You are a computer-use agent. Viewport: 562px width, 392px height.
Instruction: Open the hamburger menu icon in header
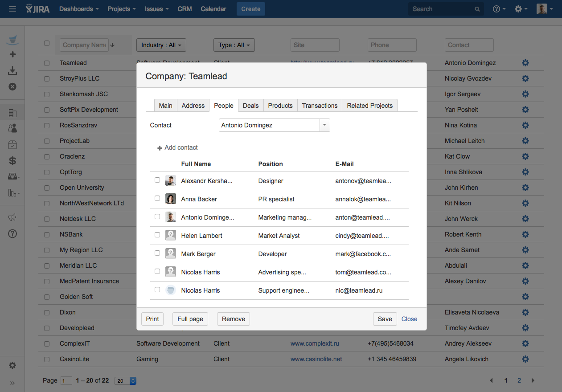[12, 9]
